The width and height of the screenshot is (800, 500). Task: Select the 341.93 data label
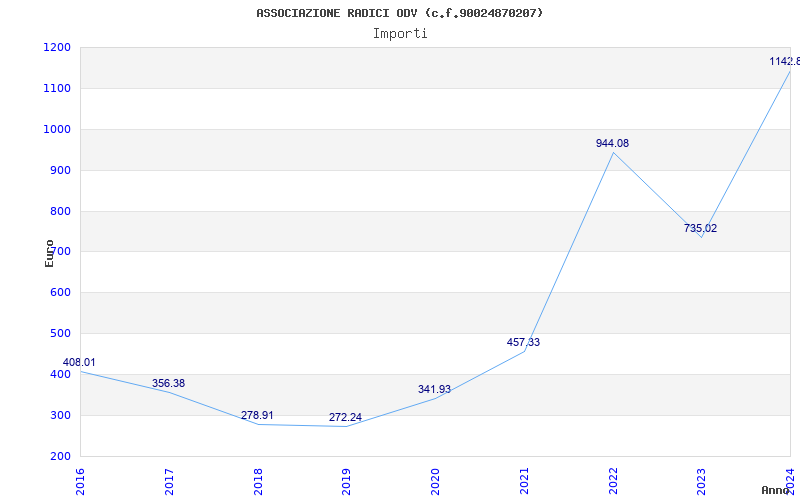click(435, 389)
